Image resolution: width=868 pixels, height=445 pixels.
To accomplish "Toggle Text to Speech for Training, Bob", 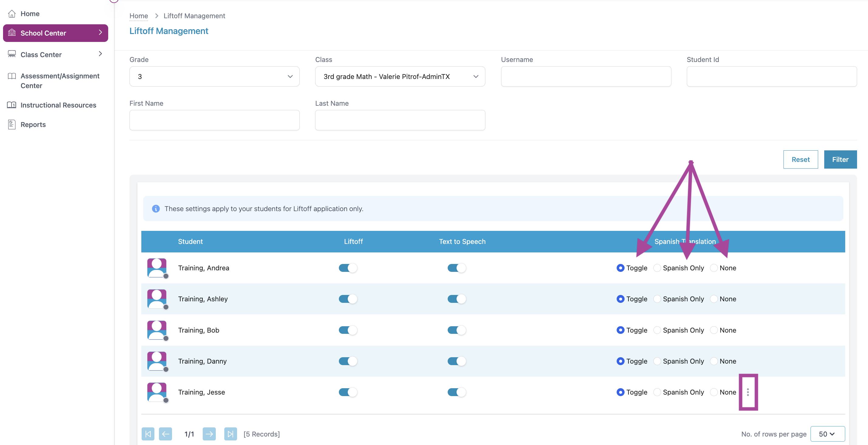I will tap(456, 330).
